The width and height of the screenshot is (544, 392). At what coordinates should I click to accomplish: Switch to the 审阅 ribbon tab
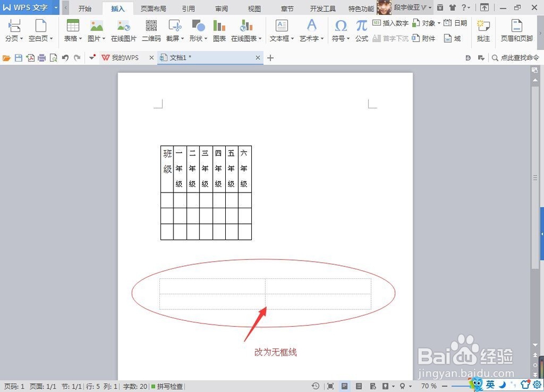tap(221, 9)
